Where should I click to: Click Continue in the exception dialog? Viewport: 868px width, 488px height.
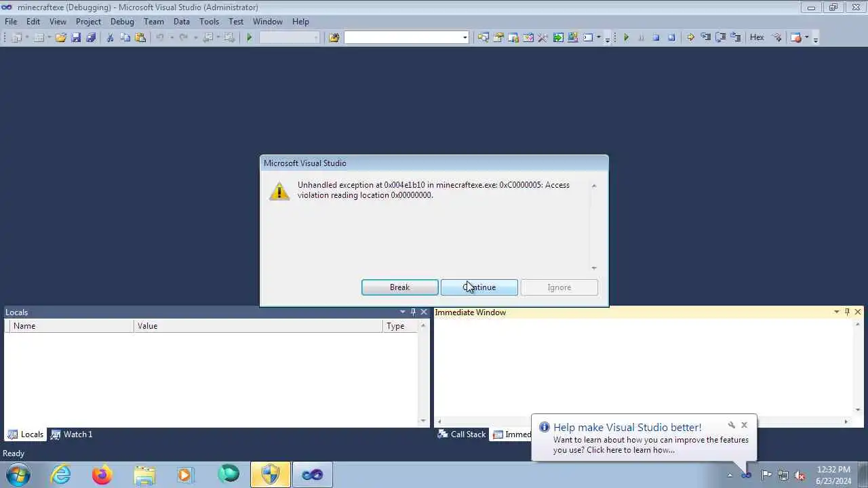pyautogui.click(x=479, y=287)
